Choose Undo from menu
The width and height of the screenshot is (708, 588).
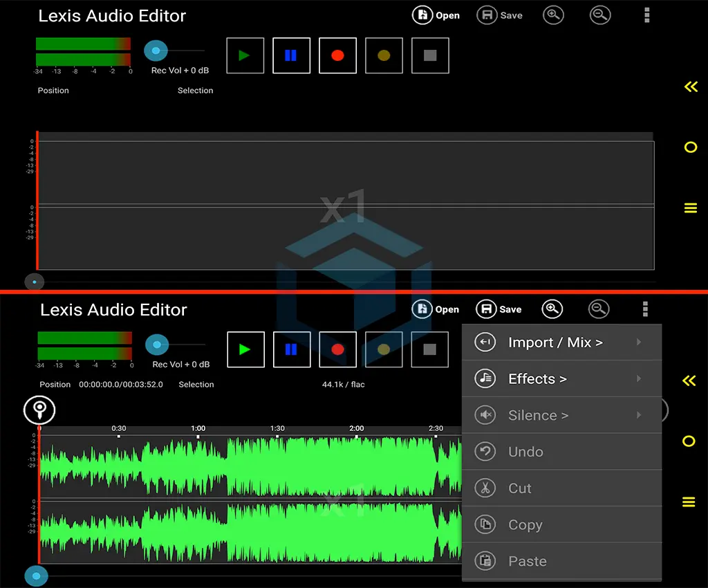click(x=561, y=452)
